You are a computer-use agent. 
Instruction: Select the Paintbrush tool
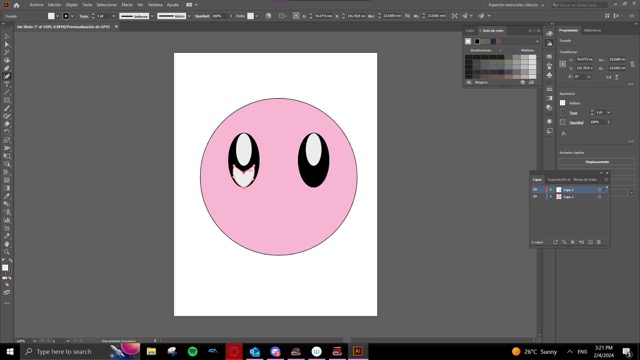pyautogui.click(x=7, y=108)
